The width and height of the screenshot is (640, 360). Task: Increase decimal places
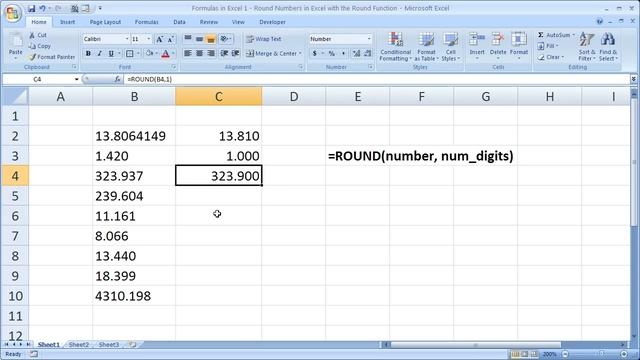point(356,53)
